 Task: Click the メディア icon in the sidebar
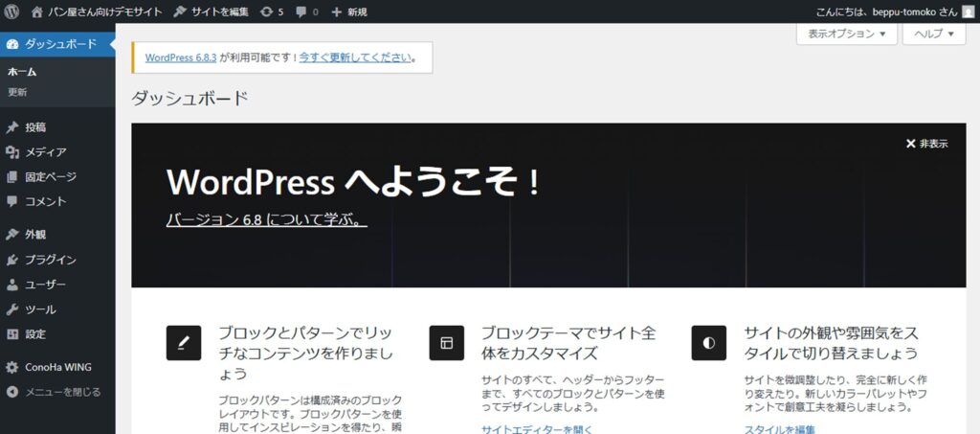point(11,152)
